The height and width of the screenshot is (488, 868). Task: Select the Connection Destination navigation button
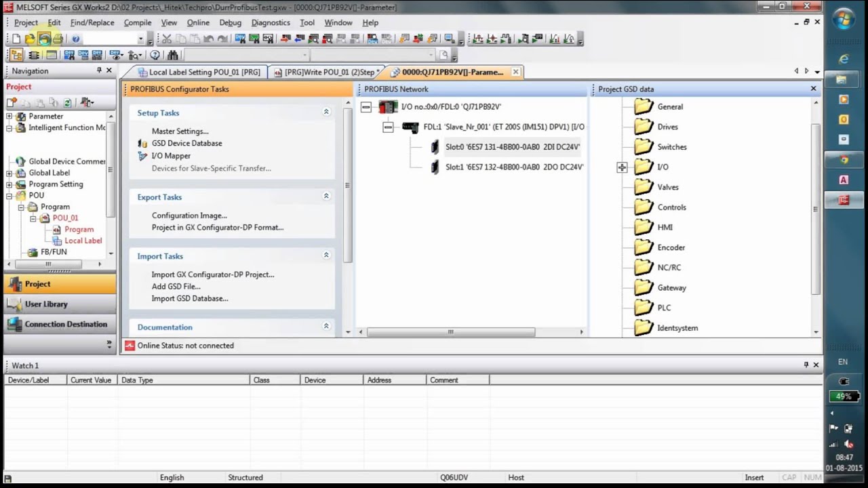58,324
